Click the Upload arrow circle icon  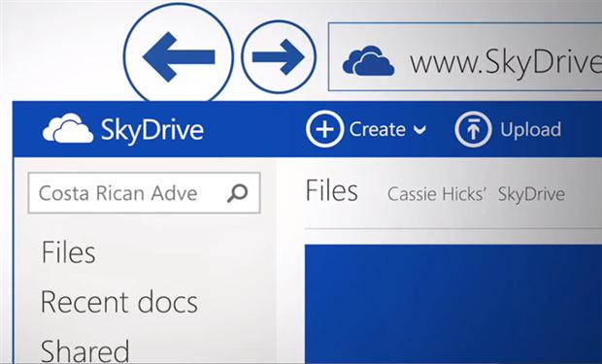pos(473,129)
